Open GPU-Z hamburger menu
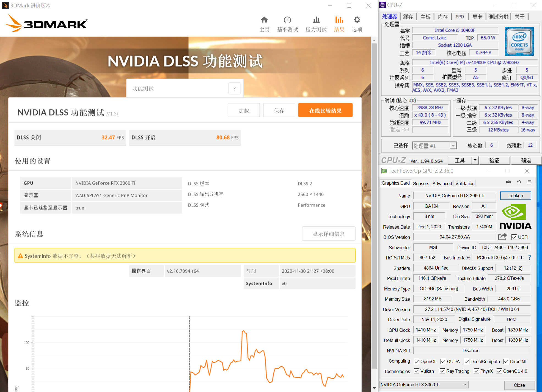The image size is (542, 392). pos(529,182)
